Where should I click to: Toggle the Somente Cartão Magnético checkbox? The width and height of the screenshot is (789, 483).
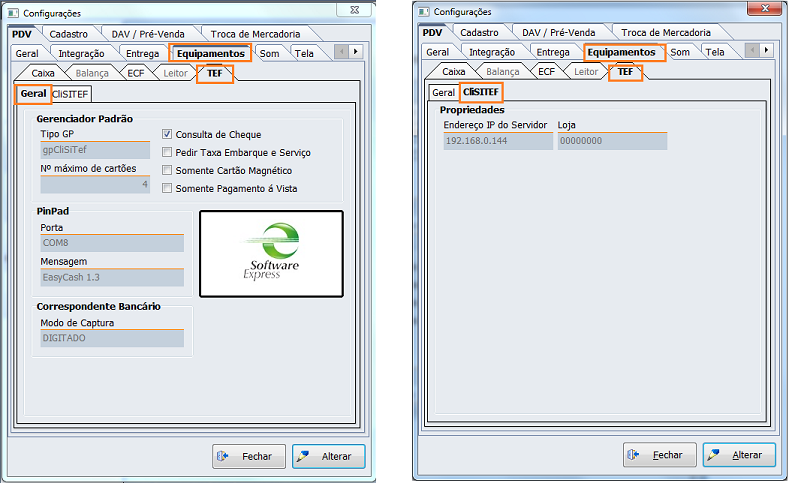point(168,170)
